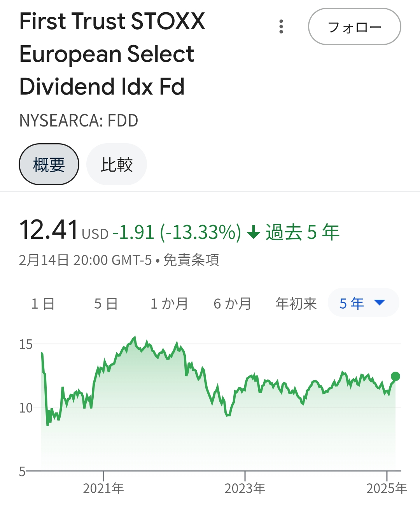The height and width of the screenshot is (511, 420).
Task: Click the 2025年 axis marker
Action: [387, 488]
